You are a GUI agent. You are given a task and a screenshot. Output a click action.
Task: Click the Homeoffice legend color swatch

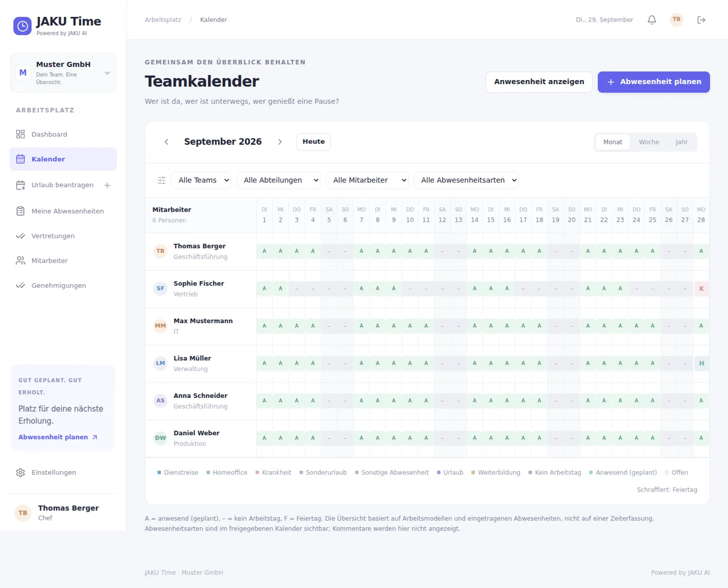[x=208, y=472]
